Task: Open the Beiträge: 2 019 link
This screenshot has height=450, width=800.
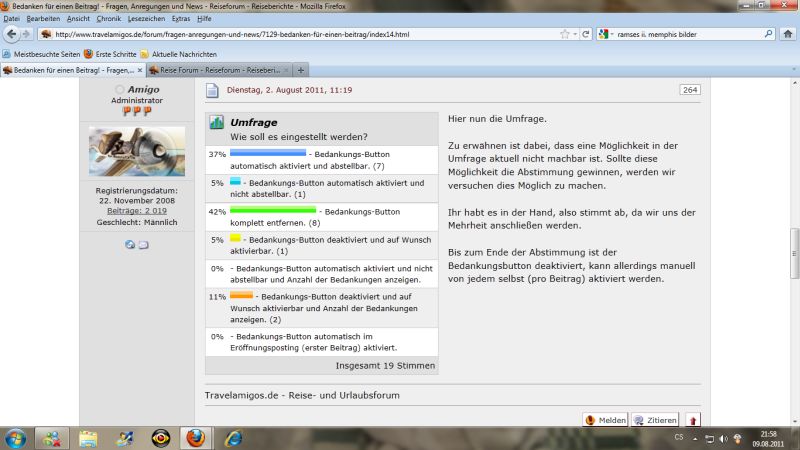Action: (x=136, y=210)
